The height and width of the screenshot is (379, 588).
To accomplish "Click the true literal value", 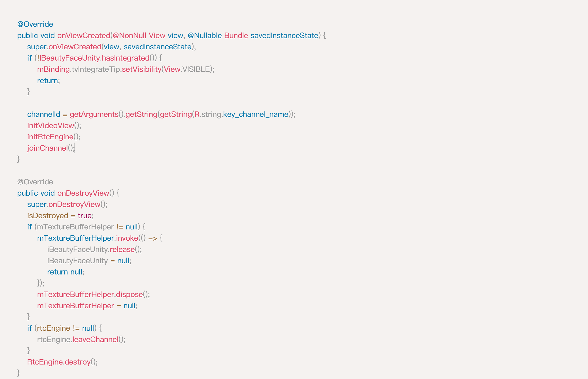I will tap(85, 215).
